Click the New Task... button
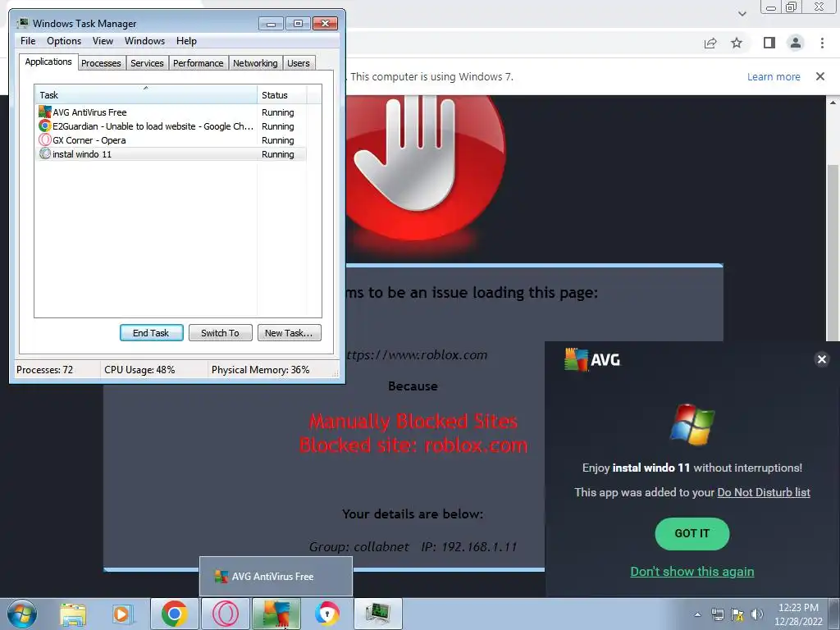 click(289, 333)
